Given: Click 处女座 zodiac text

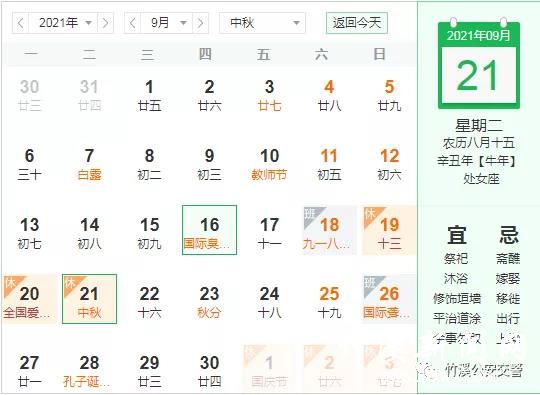Looking at the screenshot, I should (481, 179).
